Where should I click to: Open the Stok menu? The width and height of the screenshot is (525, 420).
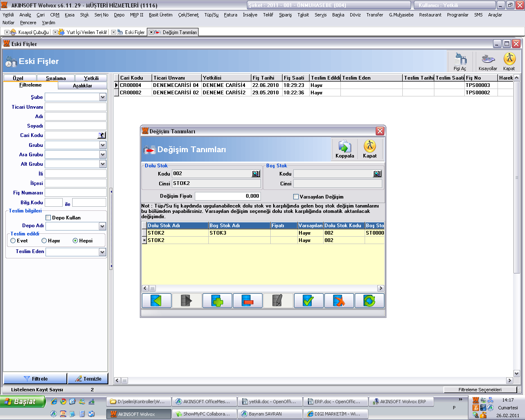(84, 15)
